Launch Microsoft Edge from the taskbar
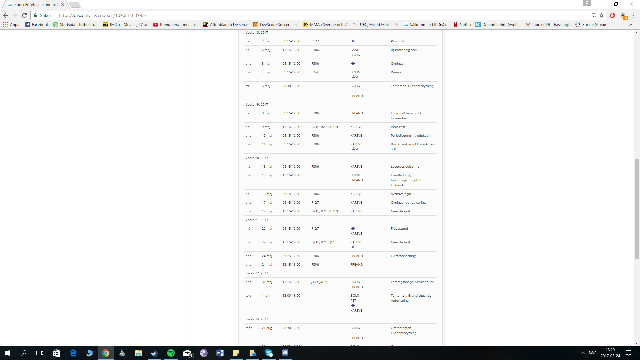Viewport: 640px width, 360px height. [73, 353]
